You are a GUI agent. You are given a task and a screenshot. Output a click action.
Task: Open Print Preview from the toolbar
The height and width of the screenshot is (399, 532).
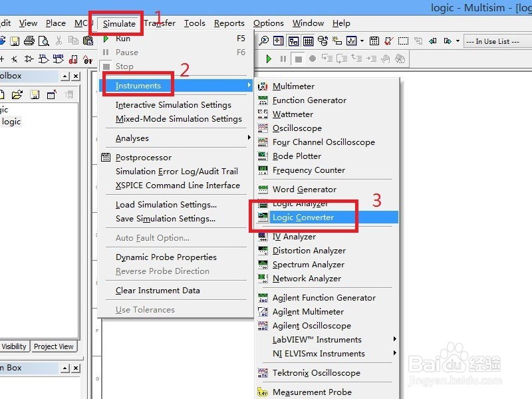(44, 41)
